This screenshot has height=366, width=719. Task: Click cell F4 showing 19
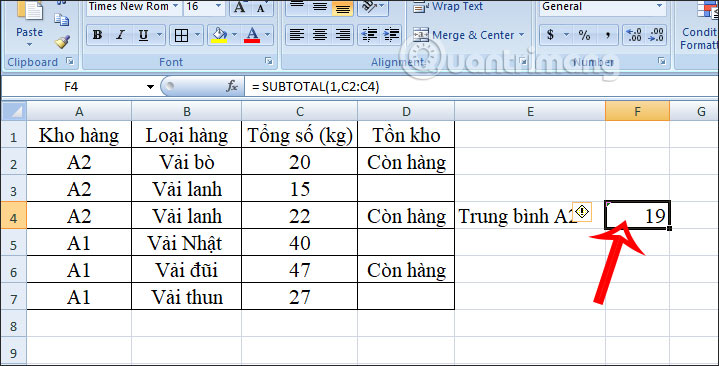[637, 215]
